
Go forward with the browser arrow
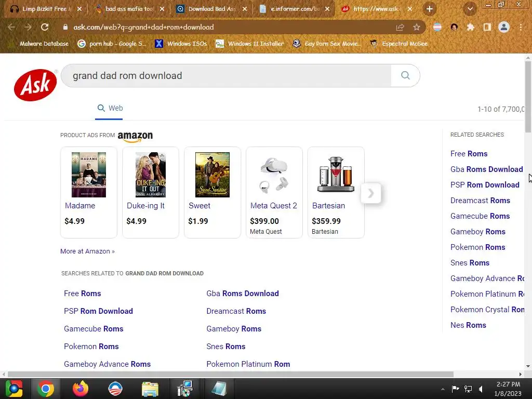[x=28, y=27]
